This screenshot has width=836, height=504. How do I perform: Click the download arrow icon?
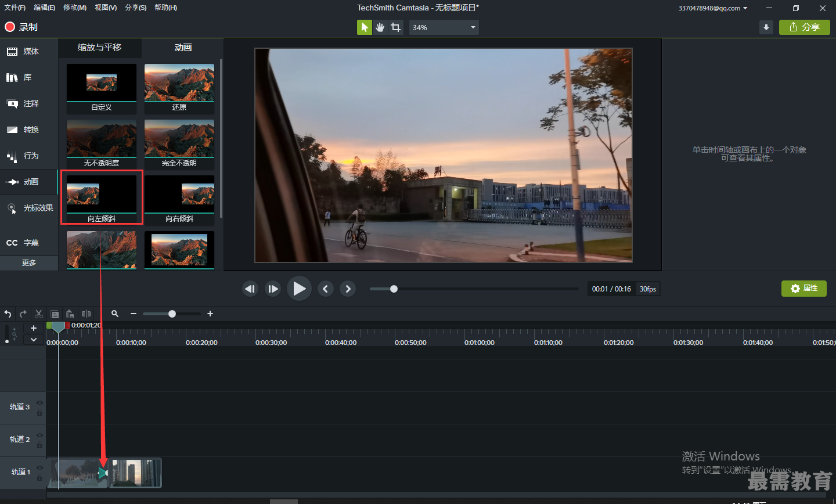(x=766, y=27)
